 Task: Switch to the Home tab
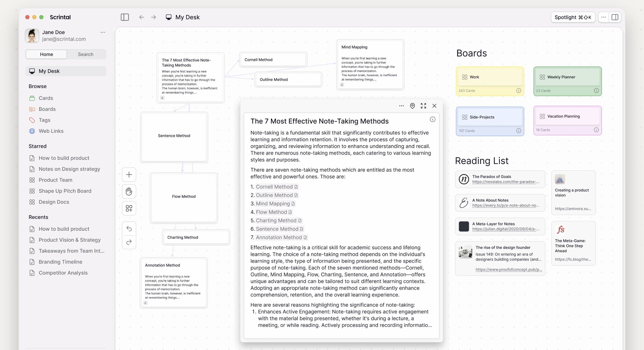tap(46, 54)
